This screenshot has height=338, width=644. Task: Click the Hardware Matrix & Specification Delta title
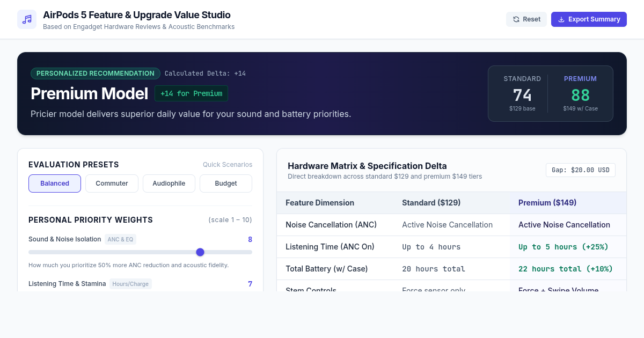pos(367,166)
